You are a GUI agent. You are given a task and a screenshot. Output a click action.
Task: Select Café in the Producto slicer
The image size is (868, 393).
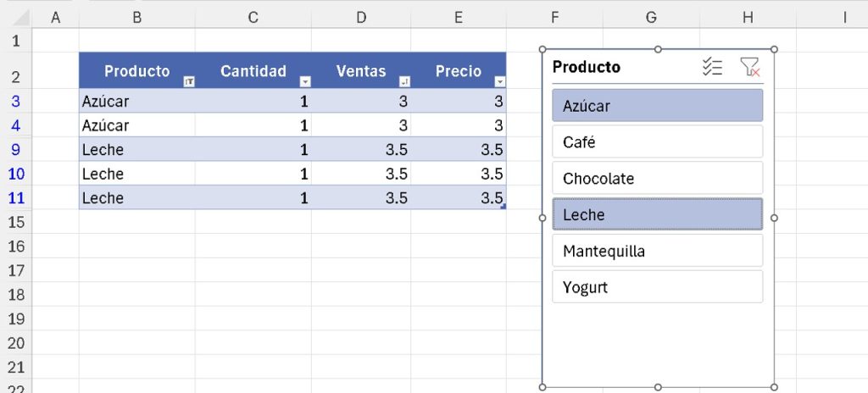[657, 142]
